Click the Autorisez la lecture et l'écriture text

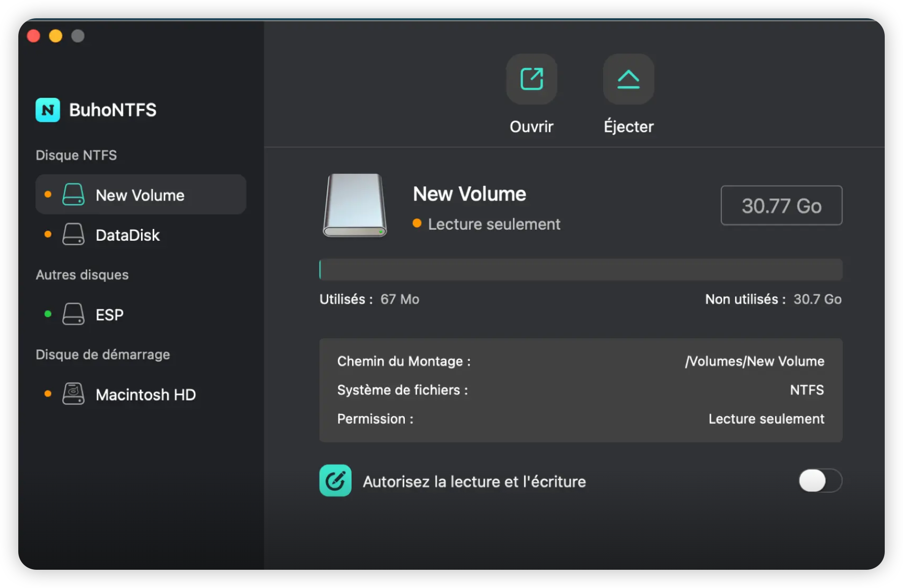474,481
